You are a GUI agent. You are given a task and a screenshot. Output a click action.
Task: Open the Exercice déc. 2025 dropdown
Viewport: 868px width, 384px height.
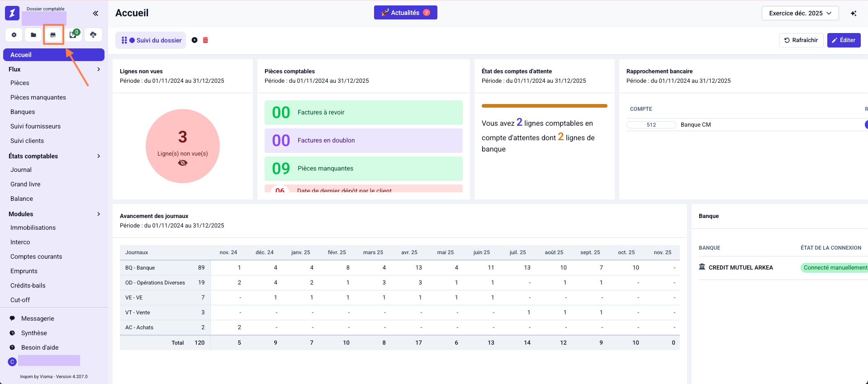pyautogui.click(x=800, y=13)
